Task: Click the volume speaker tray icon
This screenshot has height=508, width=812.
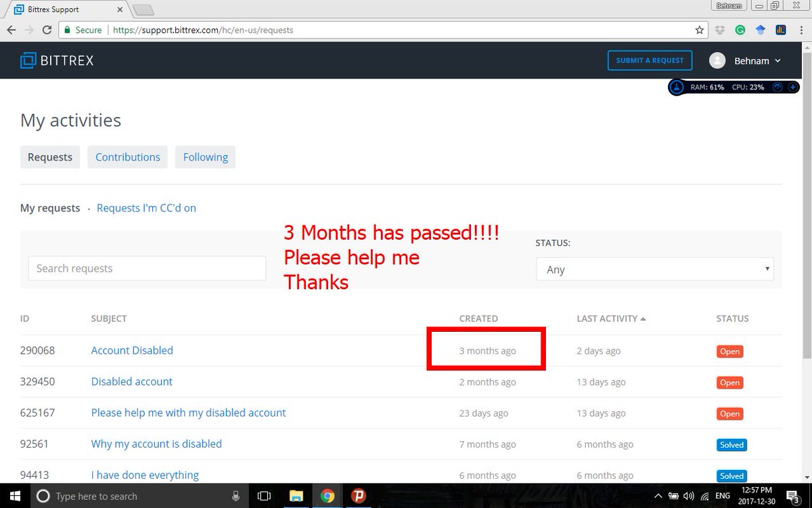Action: click(x=690, y=496)
